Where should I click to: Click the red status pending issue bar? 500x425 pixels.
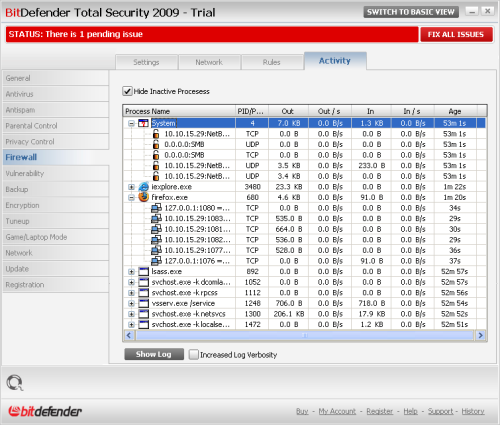(212, 34)
